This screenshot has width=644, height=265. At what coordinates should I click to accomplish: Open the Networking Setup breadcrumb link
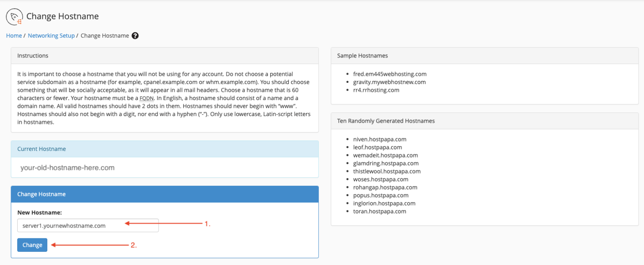pyautogui.click(x=51, y=36)
